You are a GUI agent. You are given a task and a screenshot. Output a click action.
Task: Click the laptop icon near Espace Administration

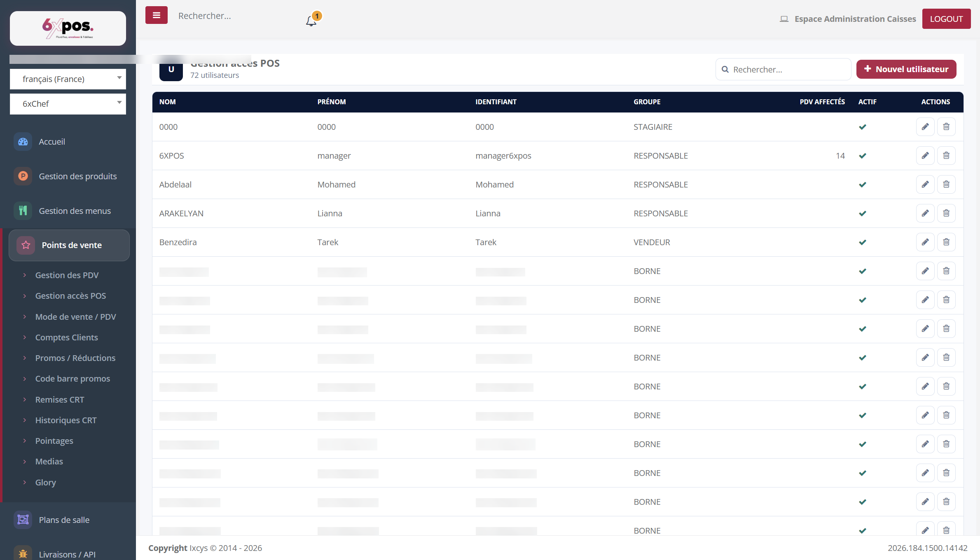point(784,19)
